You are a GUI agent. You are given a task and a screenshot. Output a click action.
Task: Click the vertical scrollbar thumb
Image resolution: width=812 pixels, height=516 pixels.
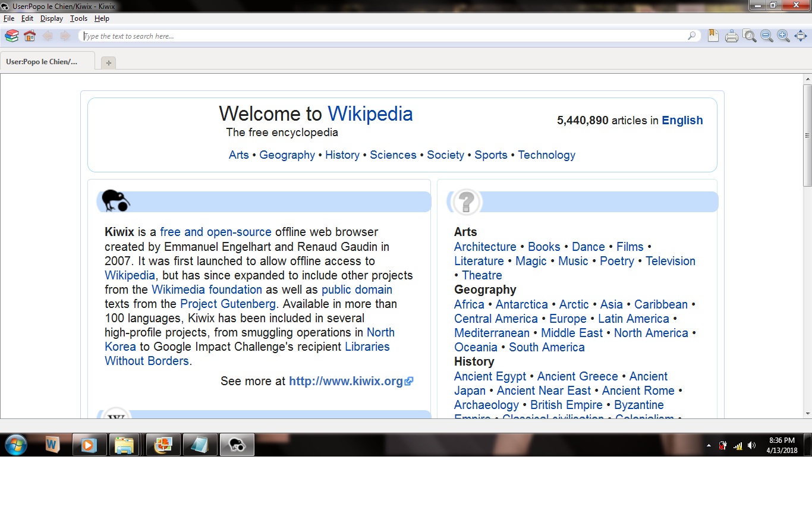coord(807,136)
